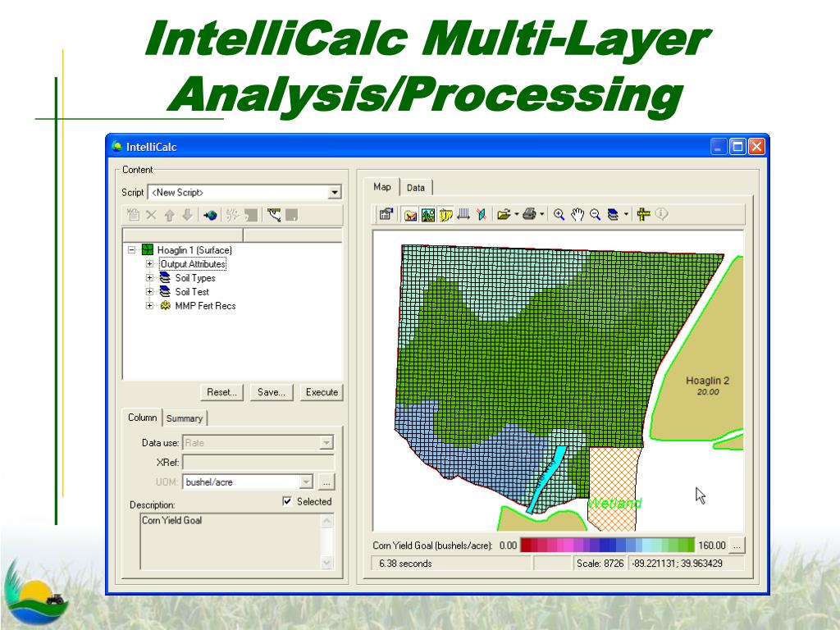Click the Soil Types layer icon

(x=165, y=277)
